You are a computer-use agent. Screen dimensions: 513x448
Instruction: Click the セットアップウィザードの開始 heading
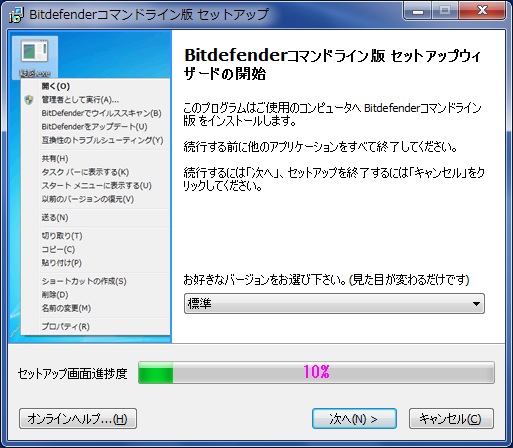[332, 65]
